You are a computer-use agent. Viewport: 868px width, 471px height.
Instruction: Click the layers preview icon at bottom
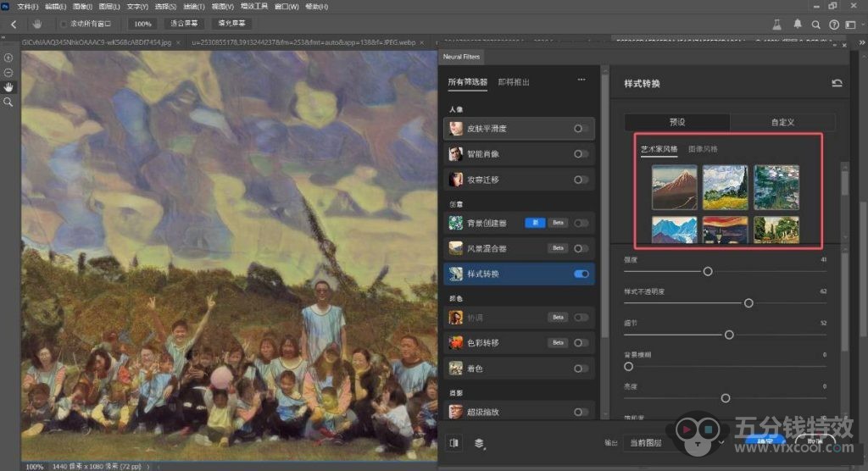pos(480,443)
